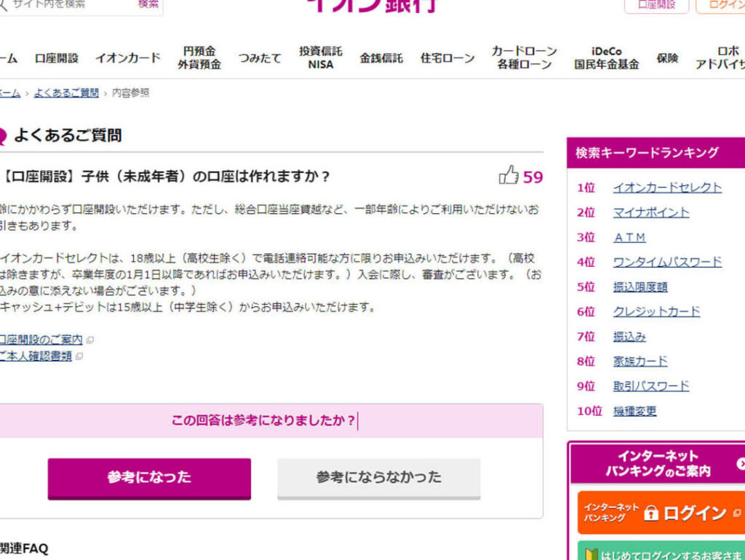This screenshot has height=560, width=745.
Task: Select 投資信託 NISA in navigation bar
Action: [x=320, y=58]
